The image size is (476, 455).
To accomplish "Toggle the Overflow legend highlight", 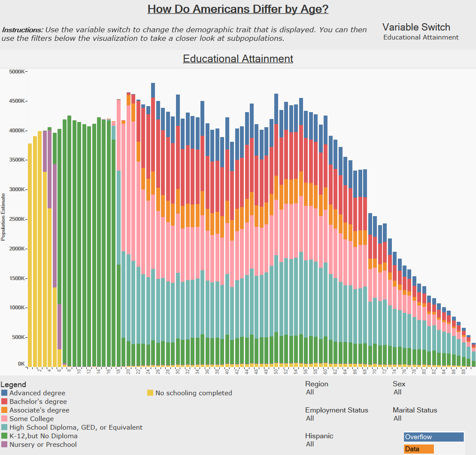I will [x=433, y=437].
